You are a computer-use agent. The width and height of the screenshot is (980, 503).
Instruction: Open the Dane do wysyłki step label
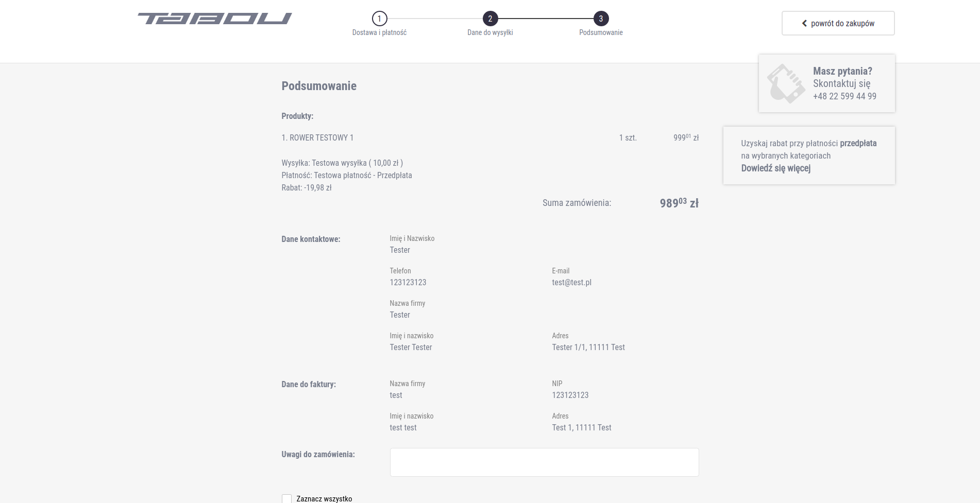click(x=490, y=32)
